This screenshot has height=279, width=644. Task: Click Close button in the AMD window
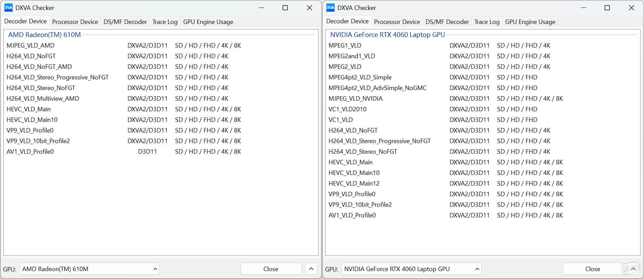click(271, 269)
